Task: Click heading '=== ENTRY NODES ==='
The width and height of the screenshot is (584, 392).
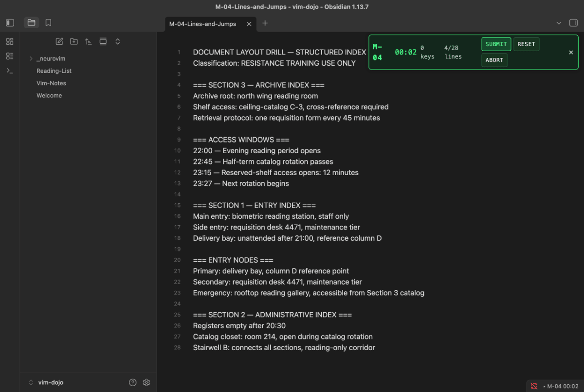Action: pyautogui.click(x=233, y=260)
